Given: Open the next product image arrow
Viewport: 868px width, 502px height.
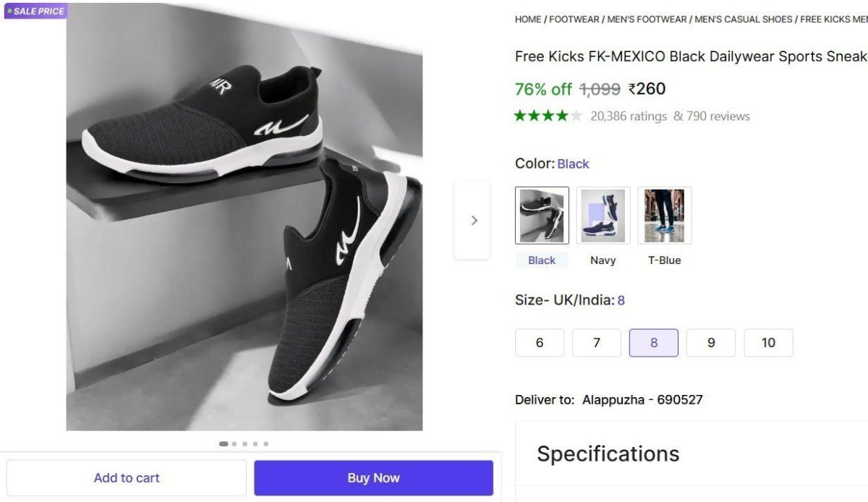Looking at the screenshot, I should point(474,220).
